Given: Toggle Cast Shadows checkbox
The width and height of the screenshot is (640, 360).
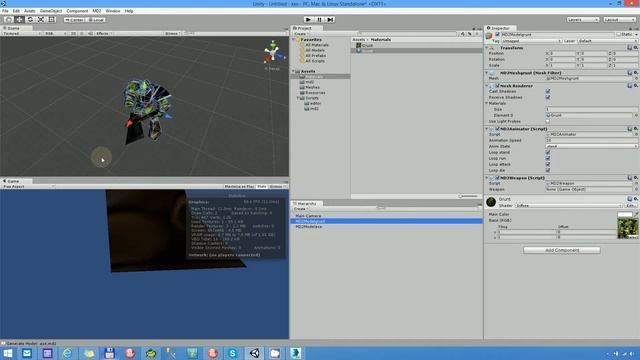Looking at the screenshot, I should point(548,91).
